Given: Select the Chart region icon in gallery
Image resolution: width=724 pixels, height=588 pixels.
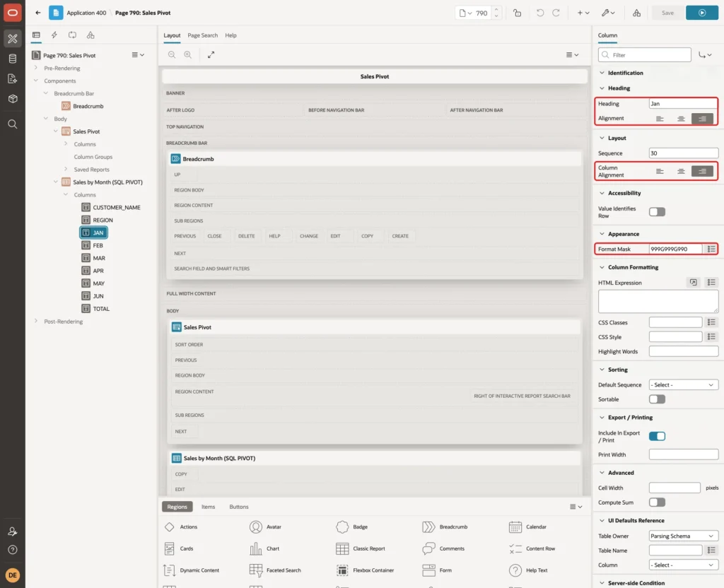Looking at the screenshot, I should click(x=256, y=548).
